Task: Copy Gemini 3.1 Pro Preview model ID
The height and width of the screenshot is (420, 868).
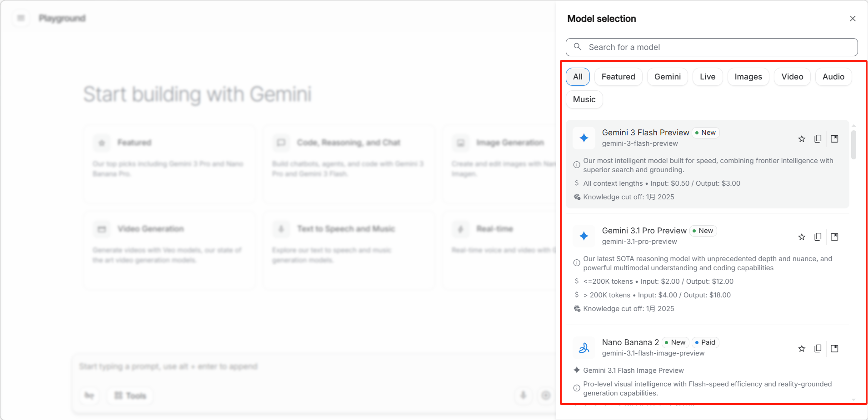Action: (x=818, y=237)
